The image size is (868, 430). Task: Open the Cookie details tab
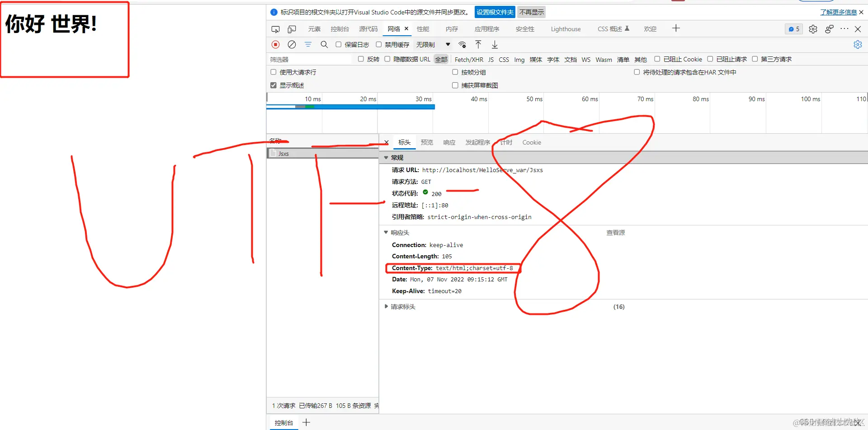[x=532, y=143]
